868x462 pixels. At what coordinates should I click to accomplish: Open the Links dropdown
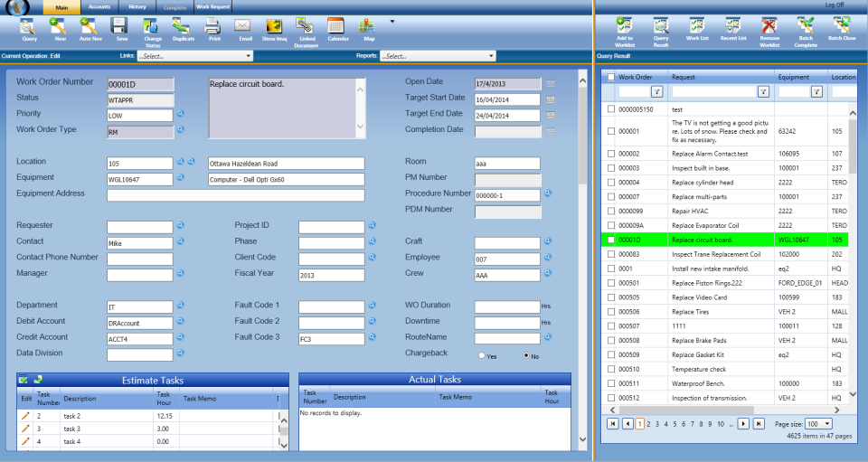(x=195, y=56)
